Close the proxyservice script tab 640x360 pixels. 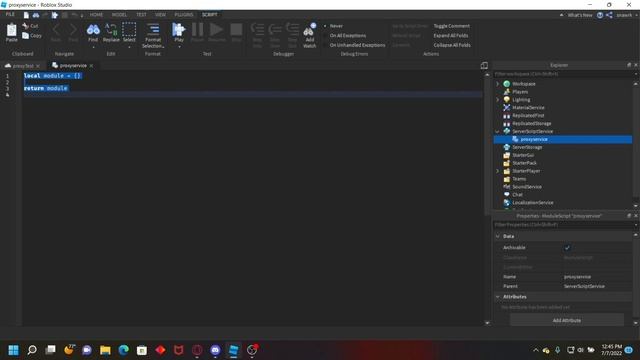(x=91, y=66)
